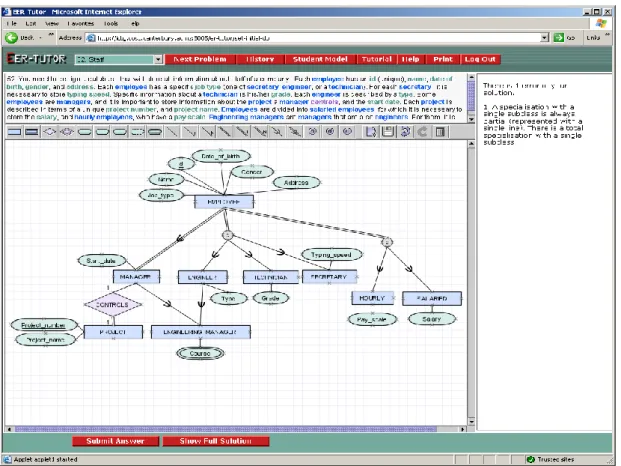Open the File menu
This screenshot has height=466, width=621.
coord(11,24)
